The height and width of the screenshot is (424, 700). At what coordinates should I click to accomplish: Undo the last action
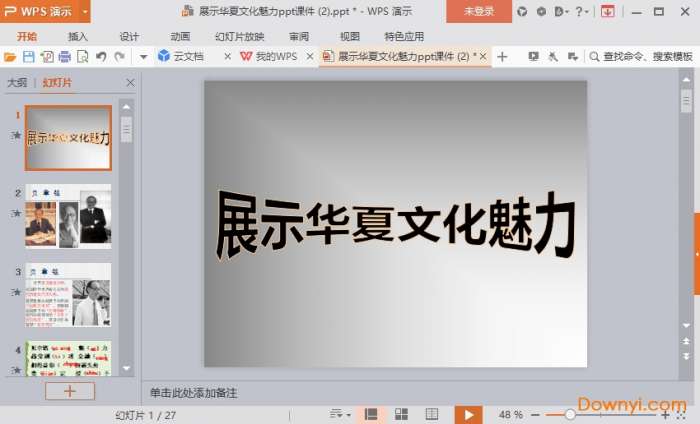pyautogui.click(x=101, y=57)
